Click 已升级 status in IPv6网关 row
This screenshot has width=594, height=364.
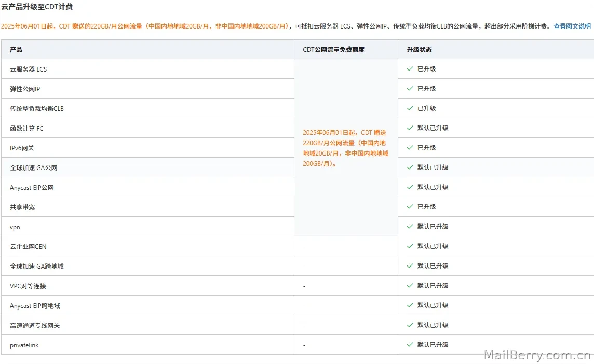[x=427, y=148]
